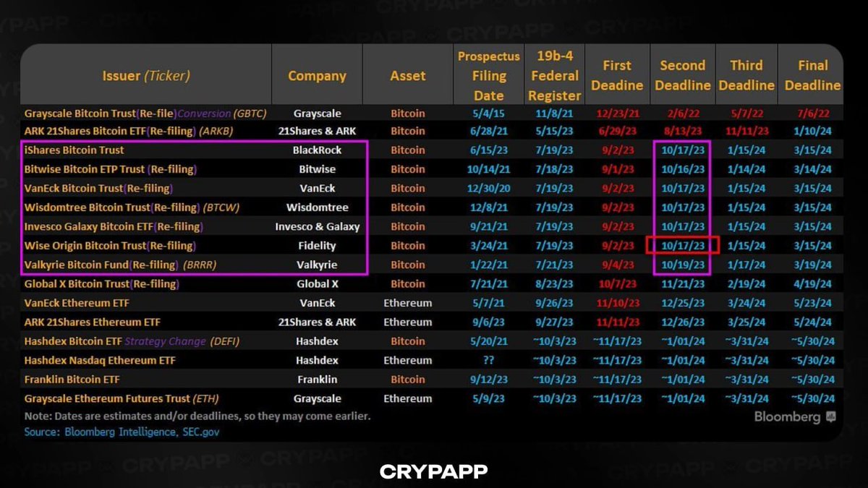Image resolution: width=868 pixels, height=488 pixels.
Task: Click the Third Deadline column header
Action: (x=746, y=75)
